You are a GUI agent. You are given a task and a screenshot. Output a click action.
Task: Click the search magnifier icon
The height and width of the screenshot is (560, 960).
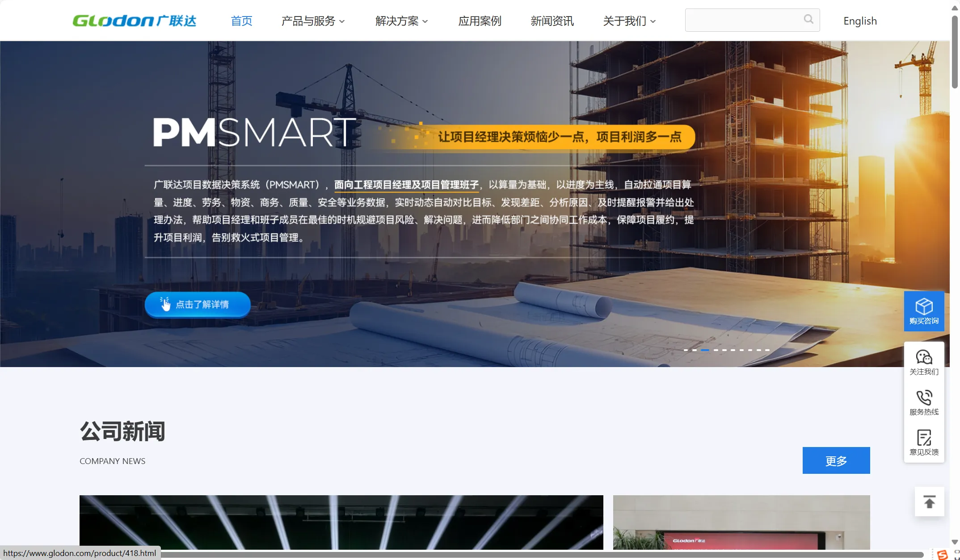tap(808, 19)
